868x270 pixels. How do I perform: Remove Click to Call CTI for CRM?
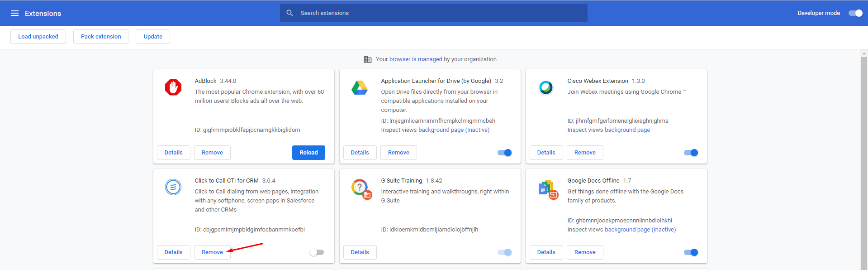212,252
